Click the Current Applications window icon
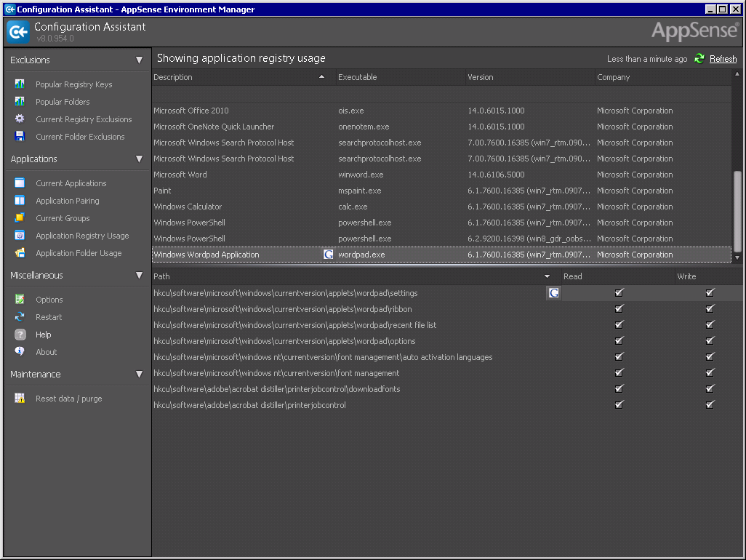746x560 pixels. pyautogui.click(x=20, y=183)
